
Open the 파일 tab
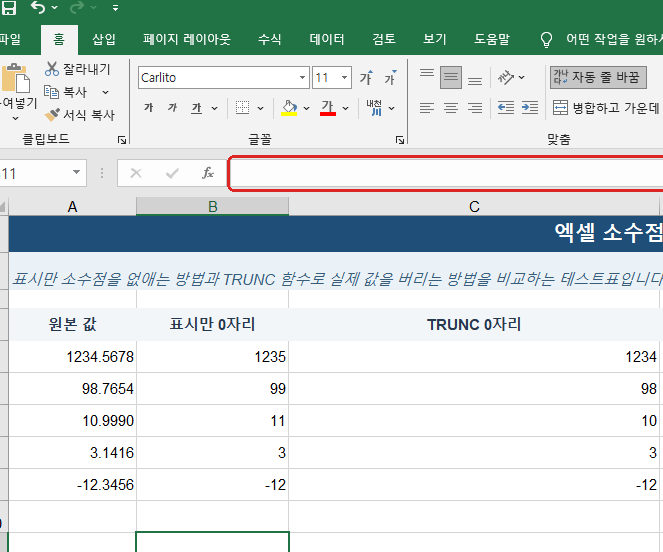(x=10, y=39)
